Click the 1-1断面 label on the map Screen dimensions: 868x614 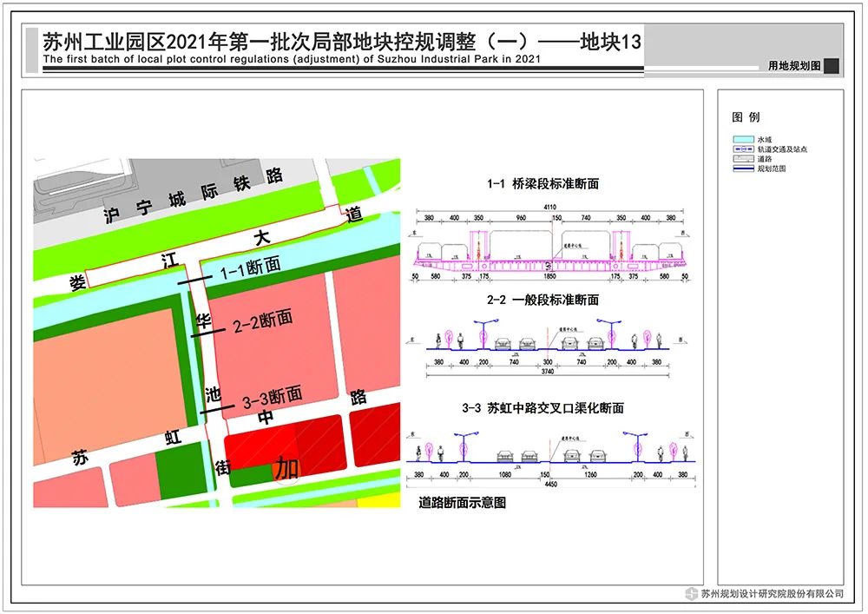click(x=250, y=268)
